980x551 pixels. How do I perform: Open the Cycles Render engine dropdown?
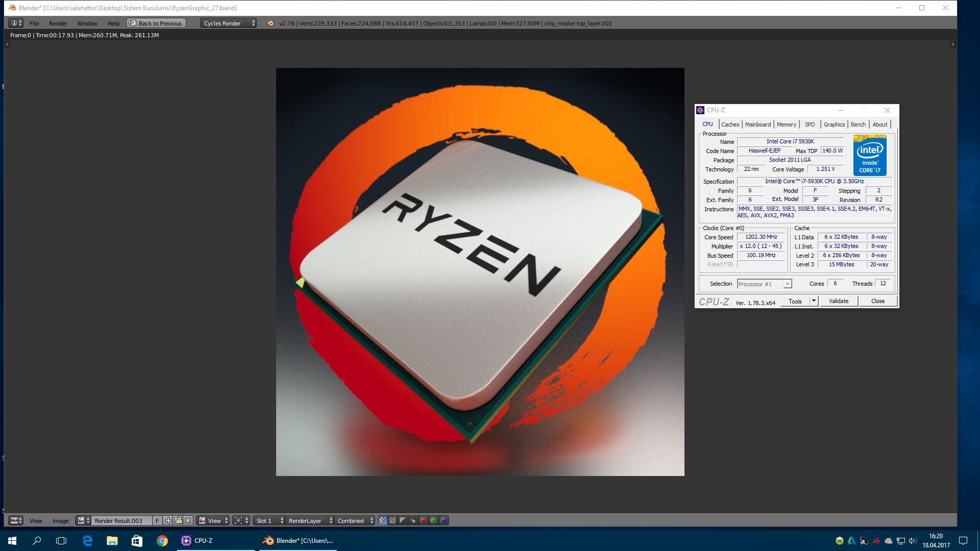pyautogui.click(x=228, y=23)
